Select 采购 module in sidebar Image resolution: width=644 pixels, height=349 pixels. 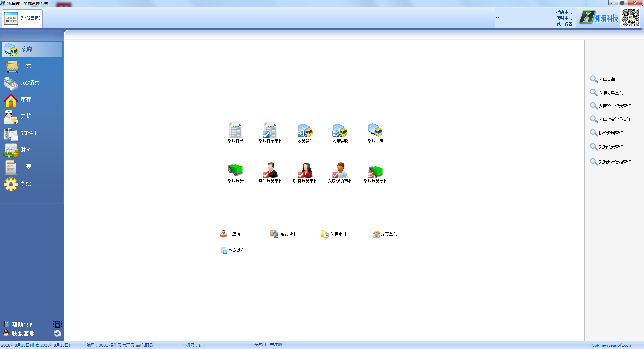click(32, 49)
